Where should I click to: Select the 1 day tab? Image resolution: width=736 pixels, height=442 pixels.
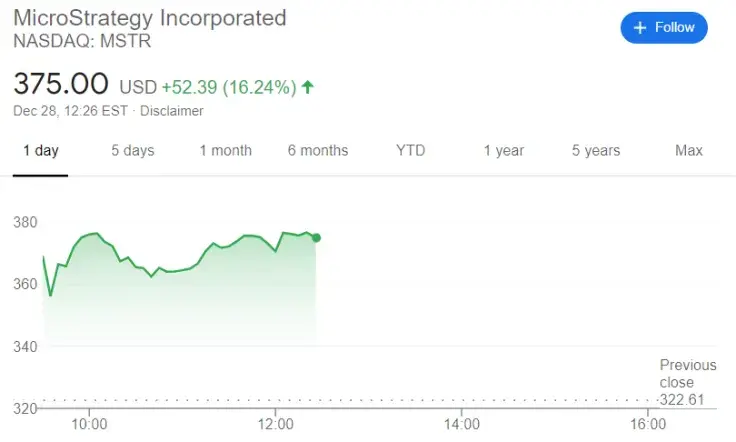[40, 151]
